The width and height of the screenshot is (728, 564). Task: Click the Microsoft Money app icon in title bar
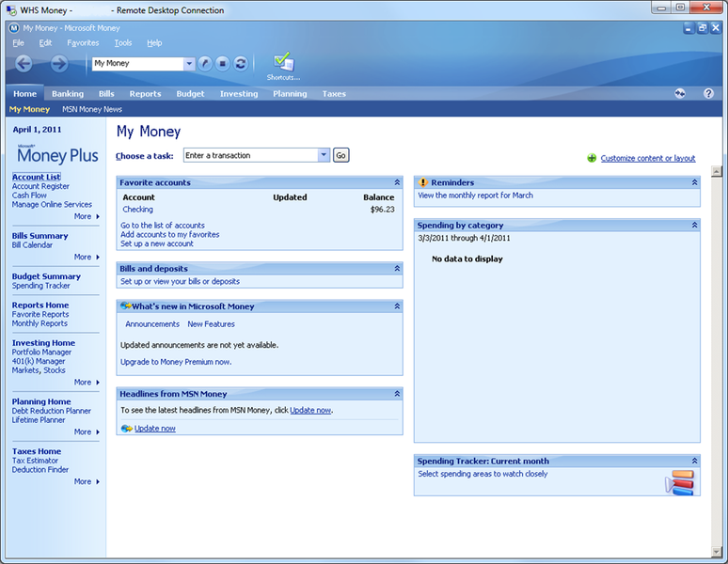pos(14,28)
